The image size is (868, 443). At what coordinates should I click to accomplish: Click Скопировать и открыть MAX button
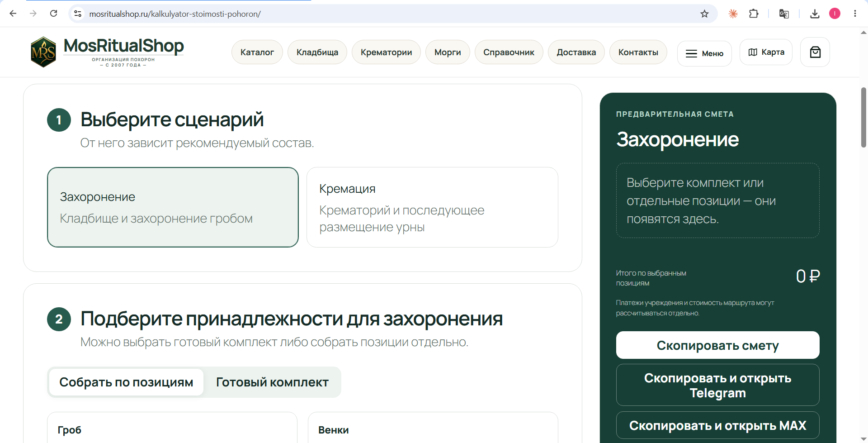(717, 425)
